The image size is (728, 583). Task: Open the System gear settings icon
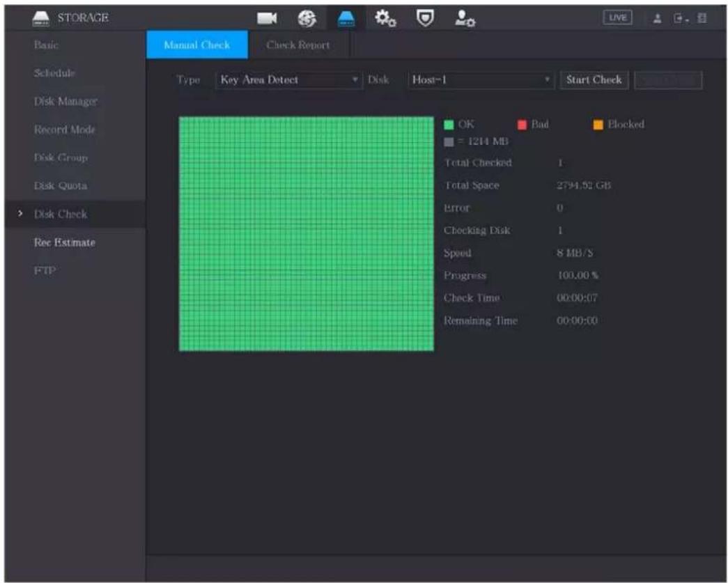(x=385, y=18)
